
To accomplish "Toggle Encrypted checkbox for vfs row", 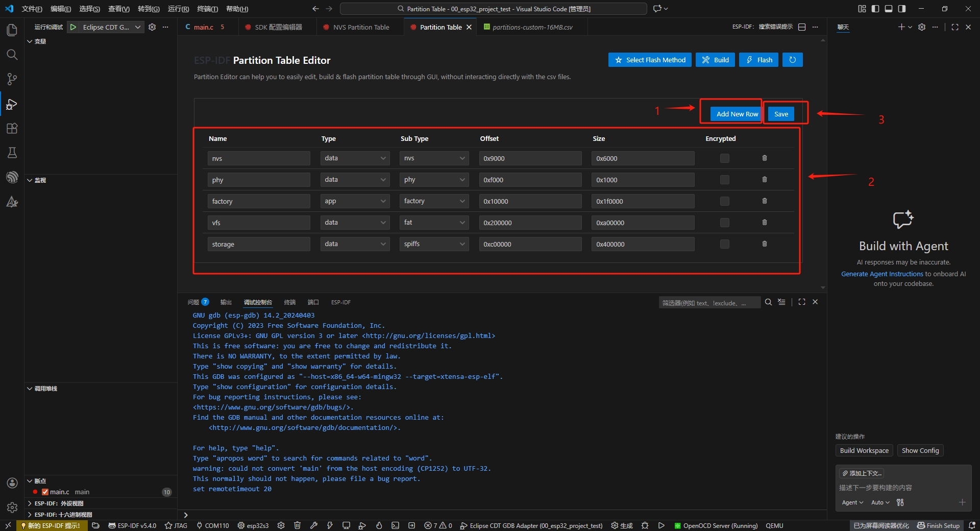I will tap(724, 223).
